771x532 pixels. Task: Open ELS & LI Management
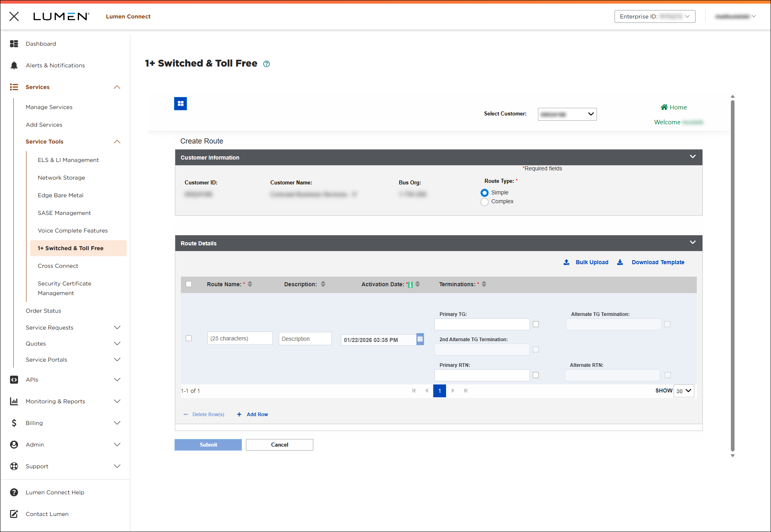68,160
